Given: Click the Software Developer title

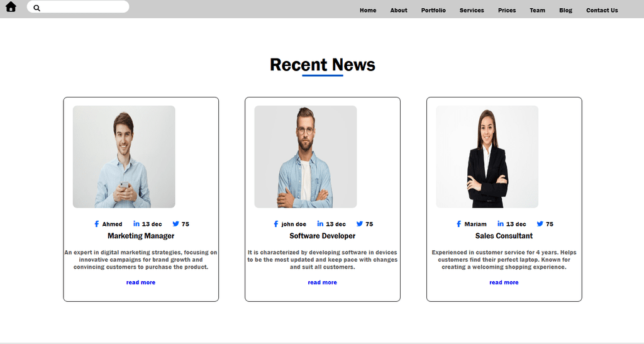Looking at the screenshot, I should [323, 236].
